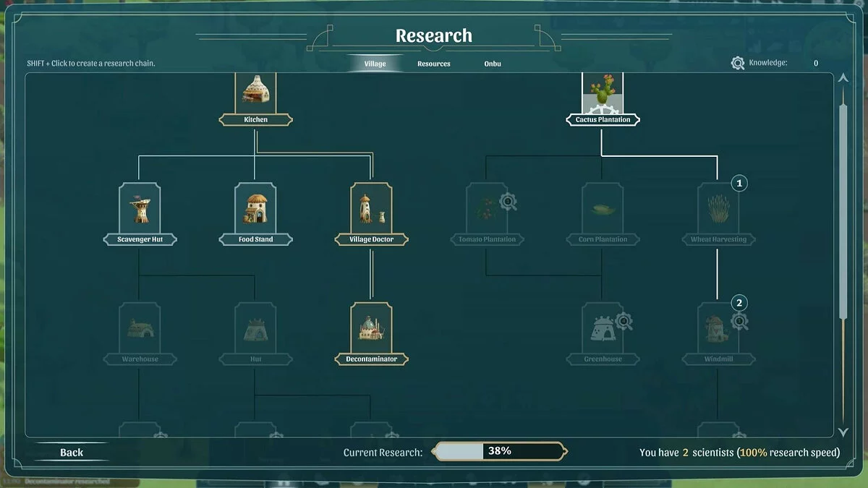Select the locked Greenhouse icon
The width and height of the screenshot is (868, 488).
[x=603, y=327]
